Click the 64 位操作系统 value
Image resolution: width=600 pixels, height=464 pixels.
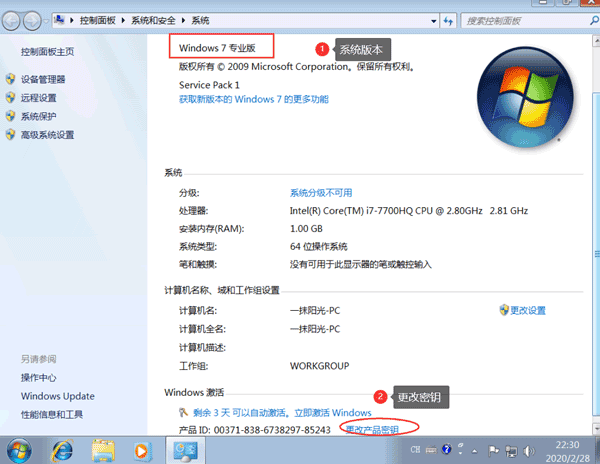(319, 246)
